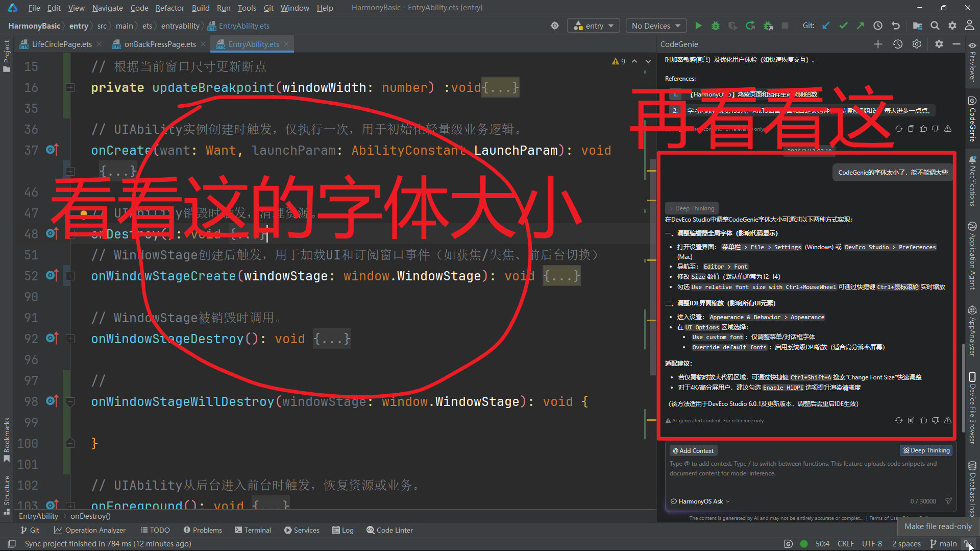Viewport: 980px width, 551px height.
Task: Push commits with the green arrow icon
Action: (x=861, y=26)
